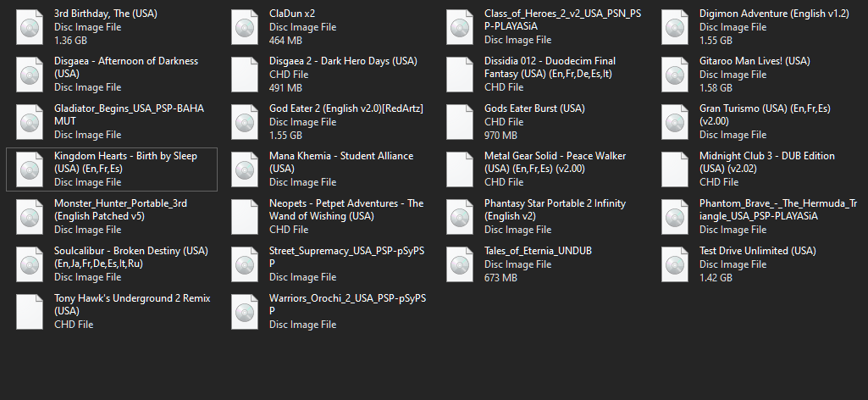Viewport: 868px width, 400px height.
Task: Select file name '3rd Birthday, The (USA)'
Action: (106, 14)
